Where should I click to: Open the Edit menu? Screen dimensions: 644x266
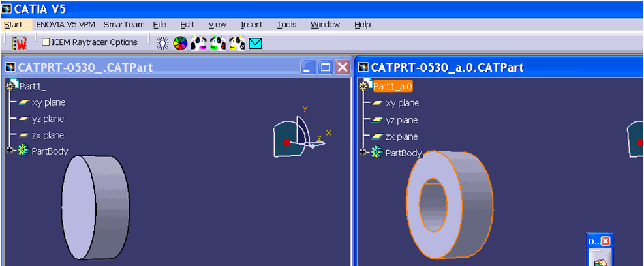pyautogui.click(x=187, y=25)
